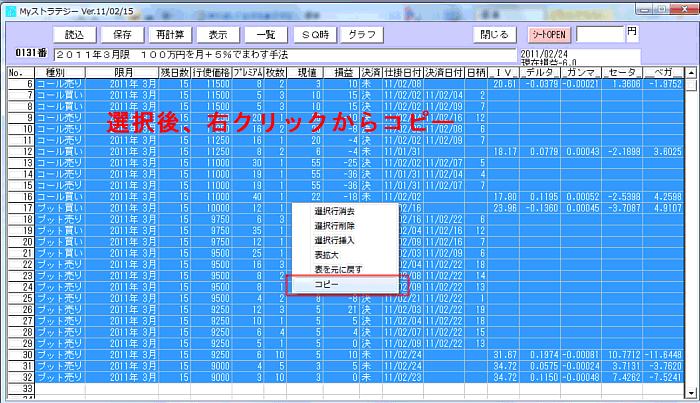Choose 選択行削除 from context menu
Viewport: 700px width, 403px height.
tap(334, 226)
